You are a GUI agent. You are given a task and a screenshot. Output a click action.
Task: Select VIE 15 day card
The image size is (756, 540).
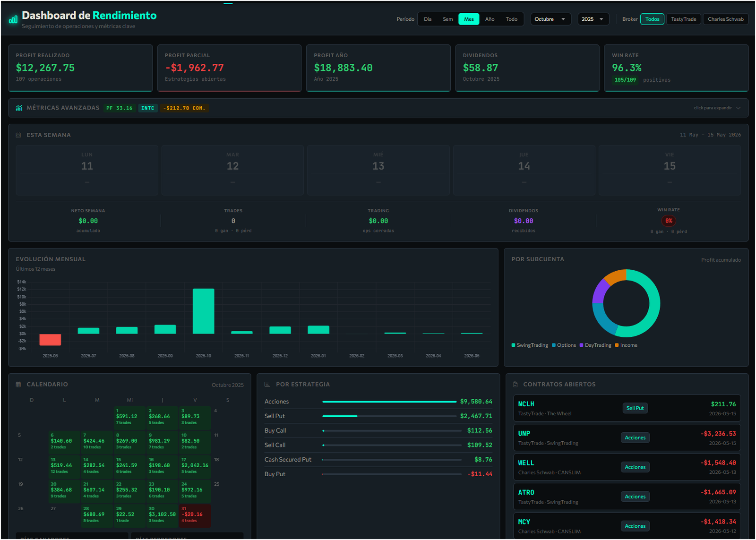point(670,171)
